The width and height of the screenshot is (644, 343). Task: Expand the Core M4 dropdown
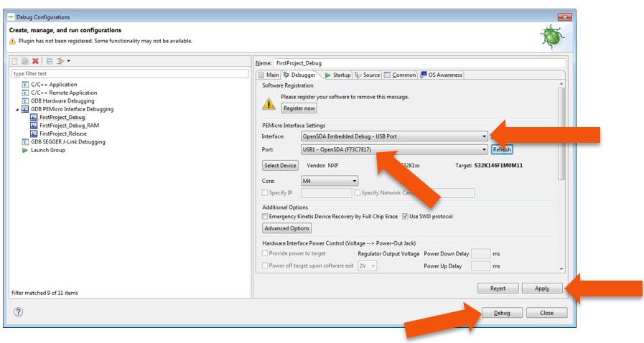tap(354, 181)
